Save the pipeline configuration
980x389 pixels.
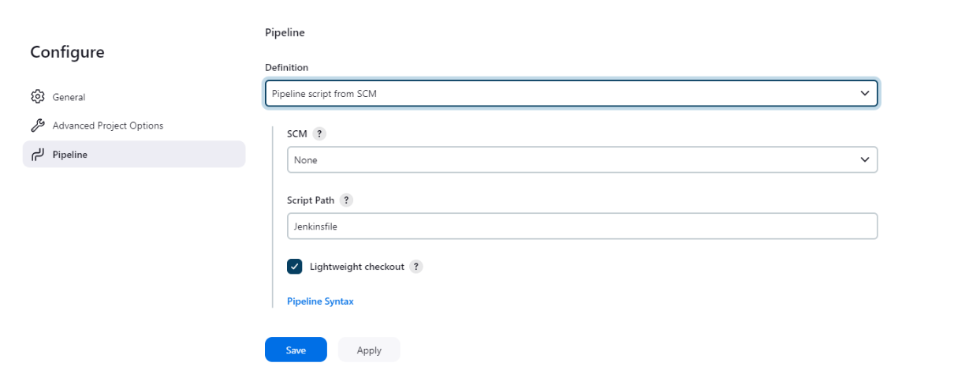point(296,350)
